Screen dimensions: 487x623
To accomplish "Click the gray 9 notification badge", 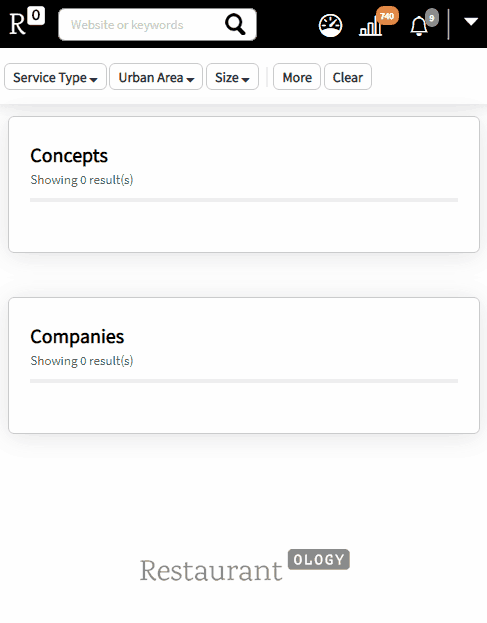I will [x=432, y=18].
